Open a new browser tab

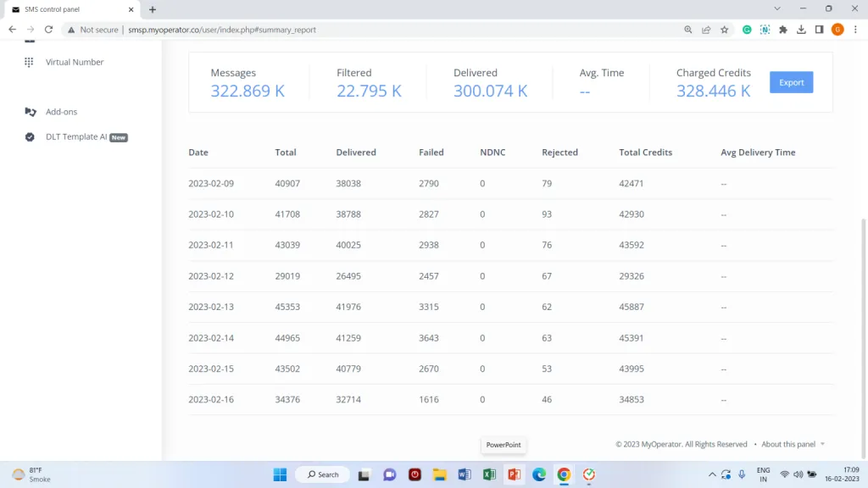point(153,9)
